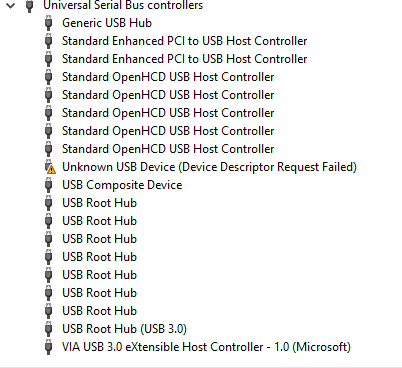Click the USB Root Hub (USB 3.0) icon
The image size is (402, 368).
[x=49, y=329]
